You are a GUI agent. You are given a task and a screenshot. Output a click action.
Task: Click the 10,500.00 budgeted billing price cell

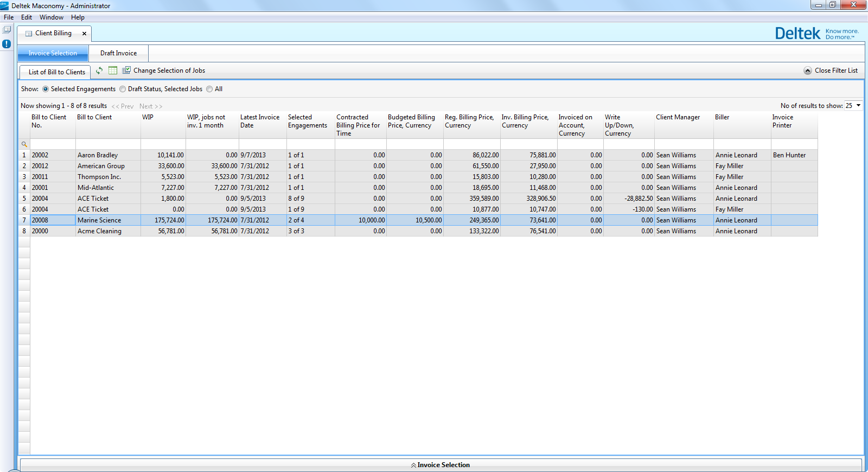click(x=415, y=220)
